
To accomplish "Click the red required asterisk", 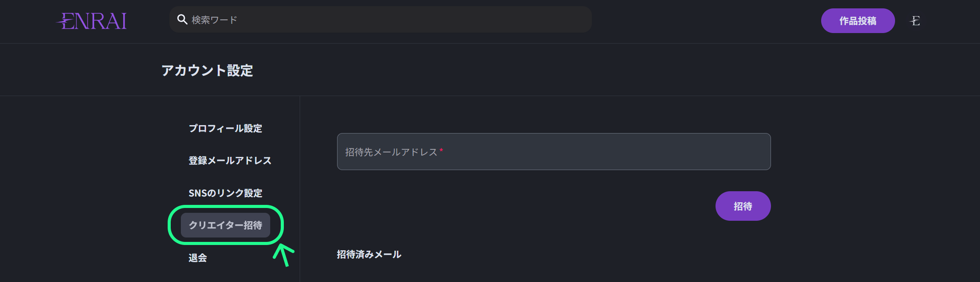I will 441,151.
